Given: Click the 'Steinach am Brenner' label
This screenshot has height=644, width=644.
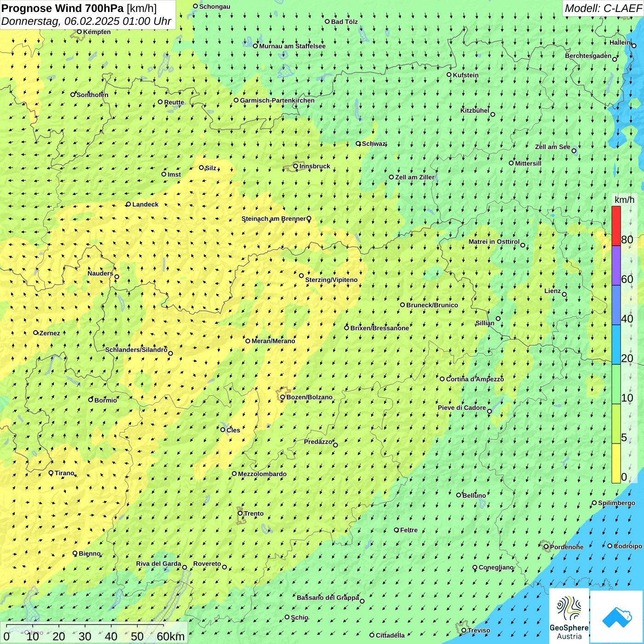Looking at the screenshot, I should click(x=273, y=218).
